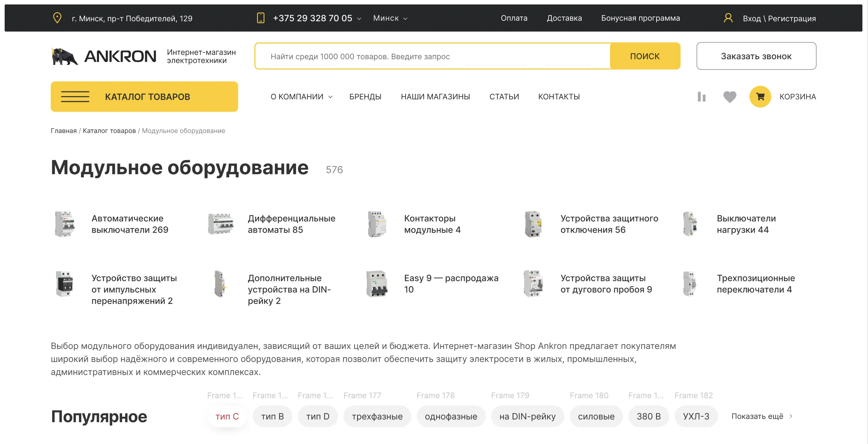Click the ANKRON bull logo
Screen dimensions: 868x444
coord(64,56)
